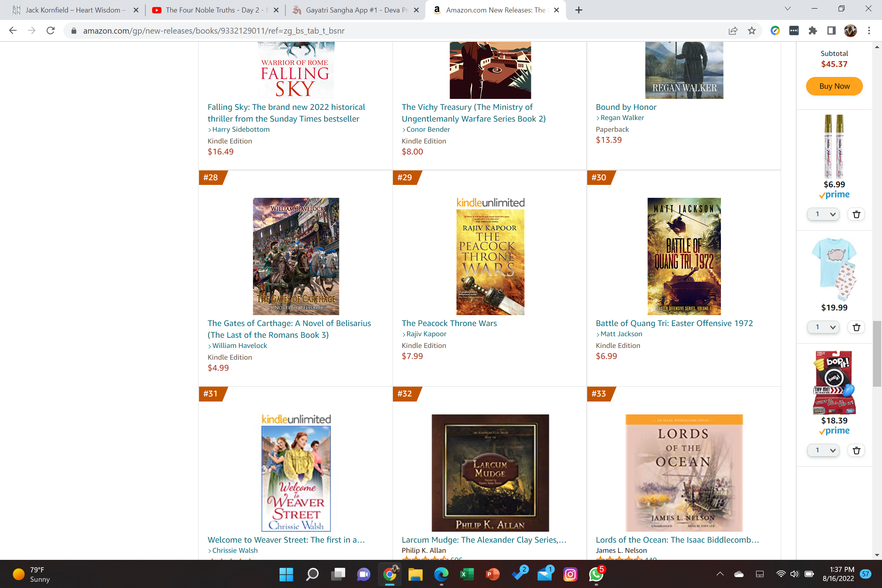882x588 pixels.
Task: Switch to the Gayatri Sangha App tab
Action: pos(355,10)
